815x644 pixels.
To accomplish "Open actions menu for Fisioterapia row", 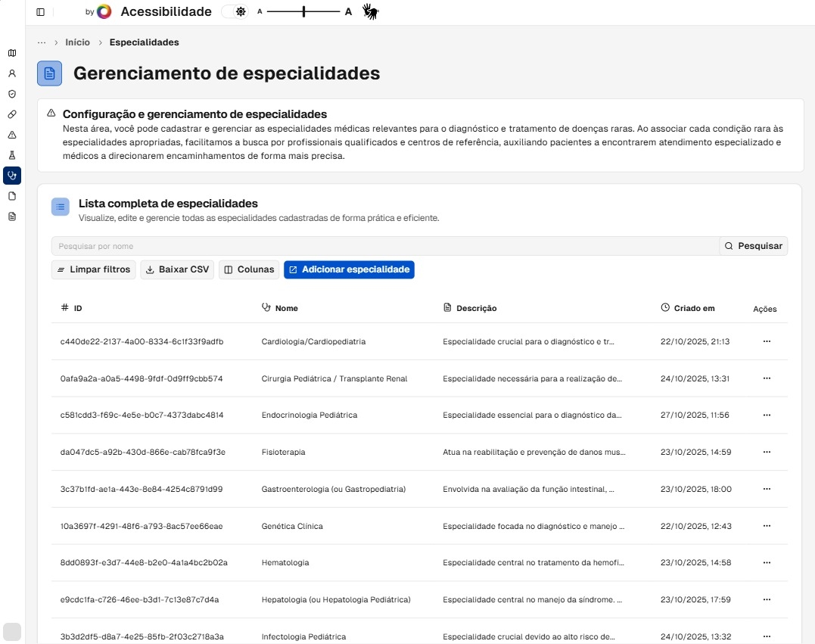I will tap(766, 452).
